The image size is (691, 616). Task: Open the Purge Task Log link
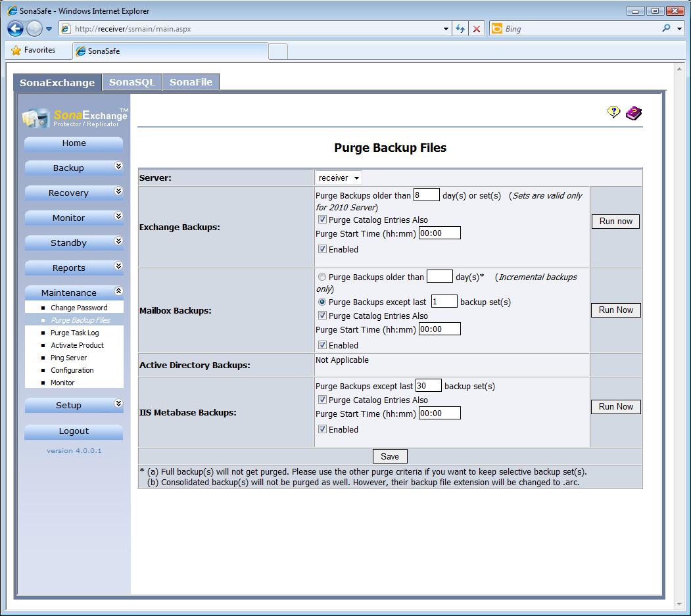(74, 333)
